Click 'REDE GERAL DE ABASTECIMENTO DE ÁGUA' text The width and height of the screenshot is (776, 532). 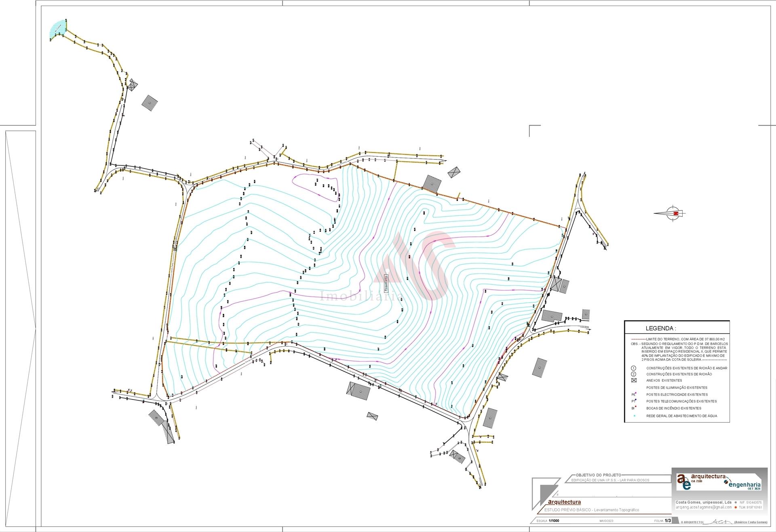682,416
